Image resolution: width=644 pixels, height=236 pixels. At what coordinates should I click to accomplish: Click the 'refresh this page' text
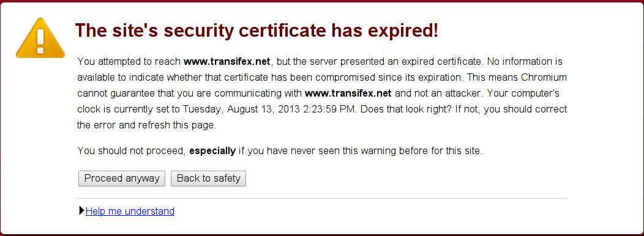(x=177, y=125)
